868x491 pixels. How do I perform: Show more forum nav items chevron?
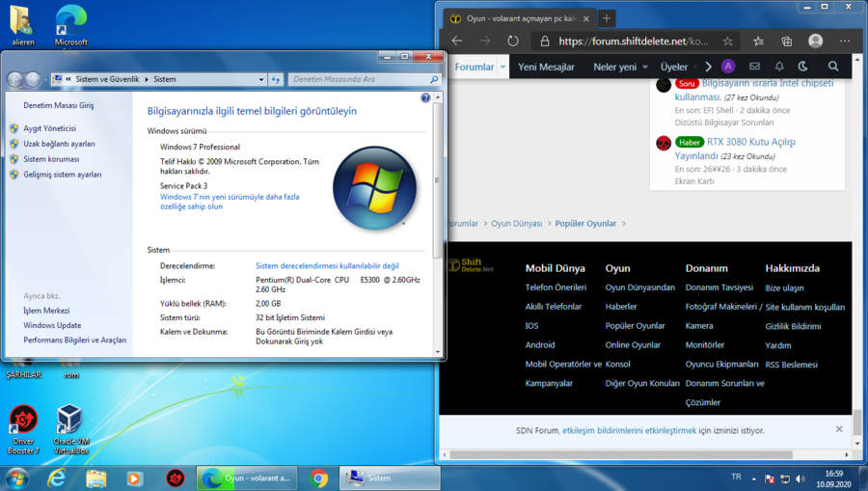pyautogui.click(x=708, y=67)
